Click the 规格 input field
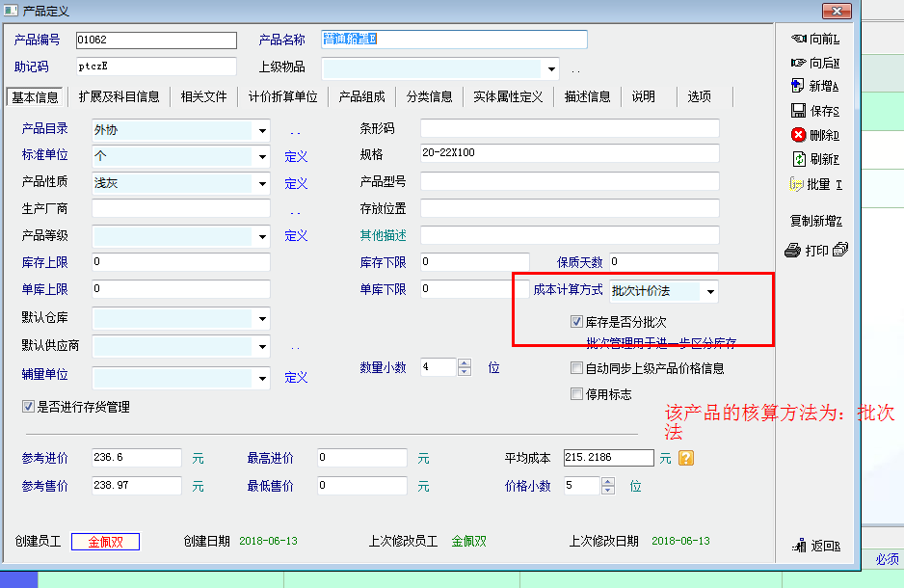This screenshot has width=904, height=588. [x=569, y=154]
